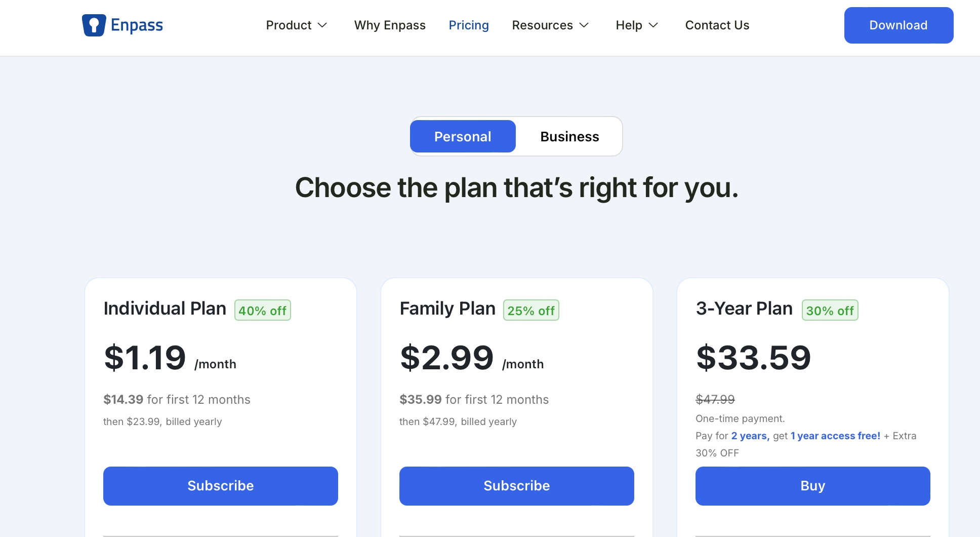This screenshot has height=537, width=980.
Task: Switch to Personal plans toggle
Action: point(463,137)
